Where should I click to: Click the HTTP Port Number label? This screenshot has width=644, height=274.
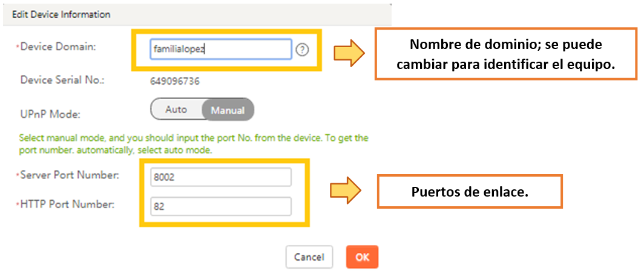tap(67, 204)
